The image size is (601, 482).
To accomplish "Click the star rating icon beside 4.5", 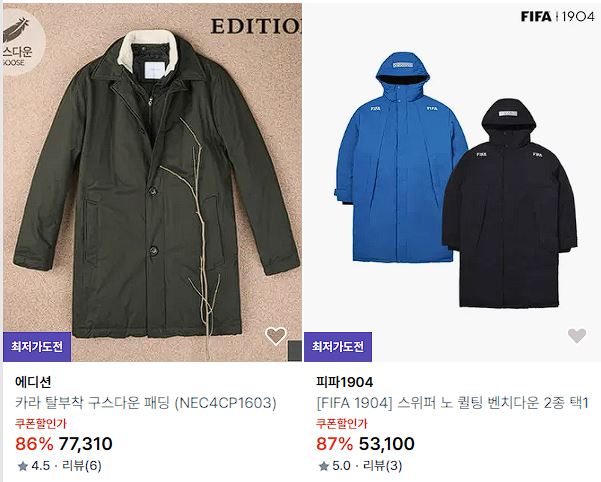I will (23, 466).
